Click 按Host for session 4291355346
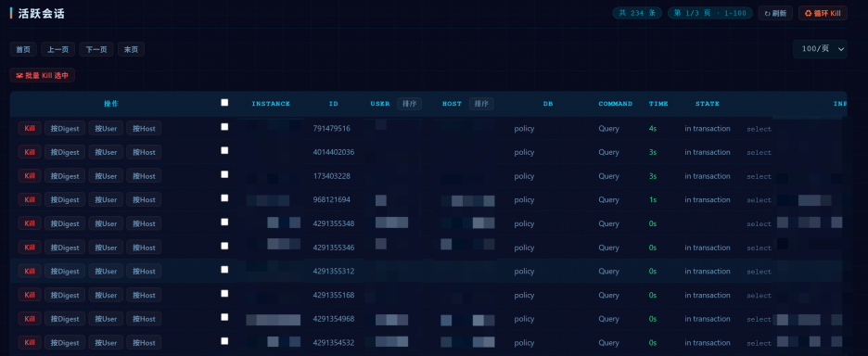This screenshot has width=868, height=356. pyautogui.click(x=144, y=248)
